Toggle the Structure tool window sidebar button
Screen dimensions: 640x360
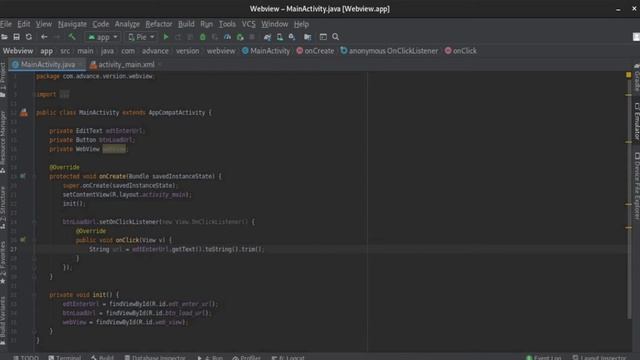(x=3, y=207)
